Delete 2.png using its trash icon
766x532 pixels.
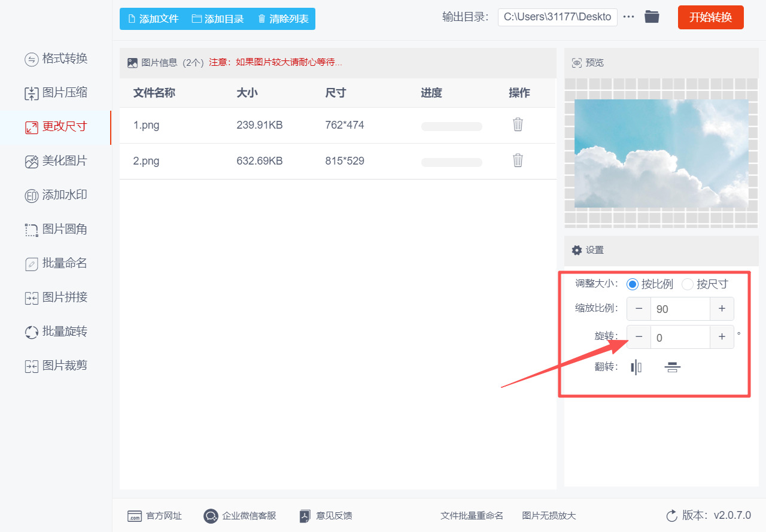pos(518,160)
